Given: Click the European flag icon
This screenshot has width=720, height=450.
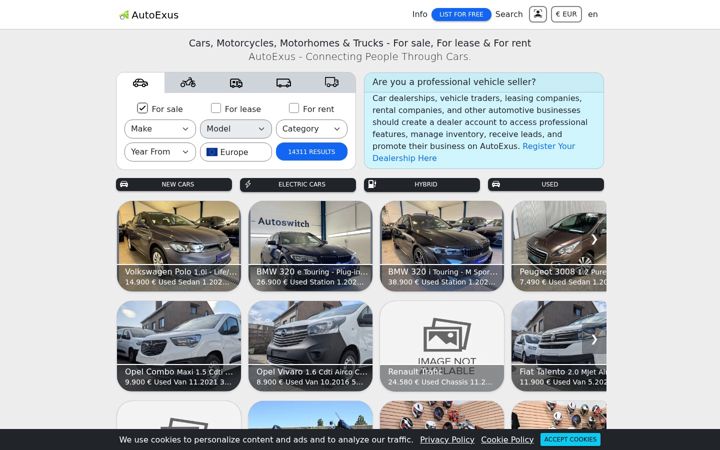Looking at the screenshot, I should coord(212,152).
